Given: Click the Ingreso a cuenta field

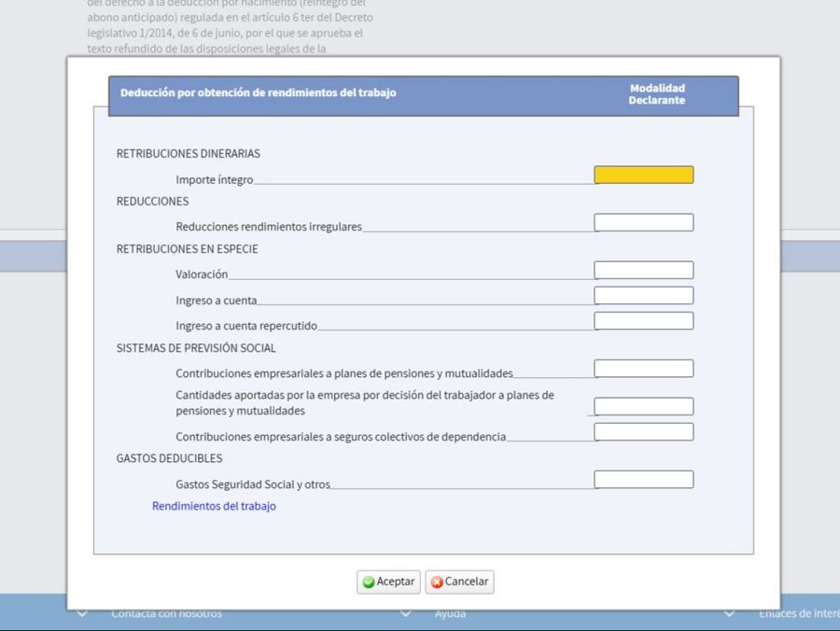Looking at the screenshot, I should [x=643, y=295].
